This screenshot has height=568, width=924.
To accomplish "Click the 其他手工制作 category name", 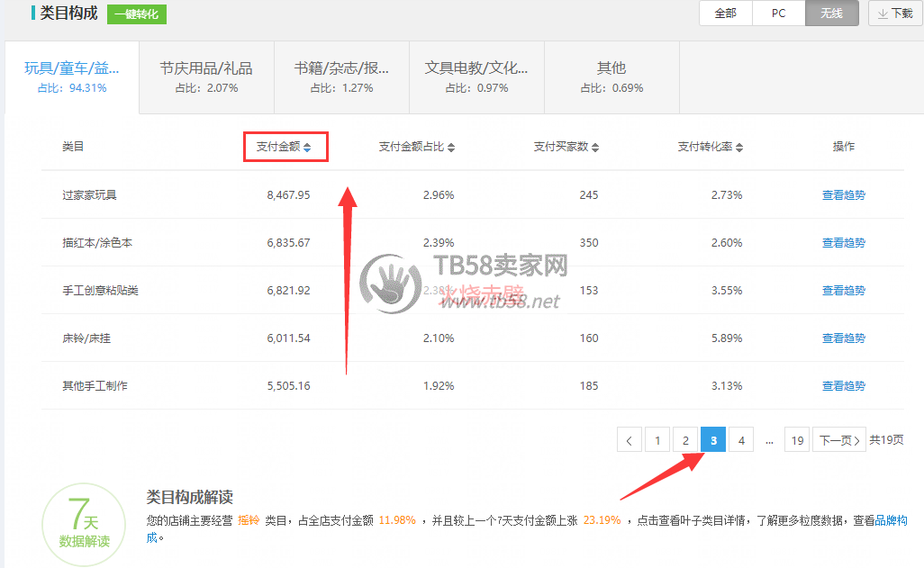I will pos(95,386).
